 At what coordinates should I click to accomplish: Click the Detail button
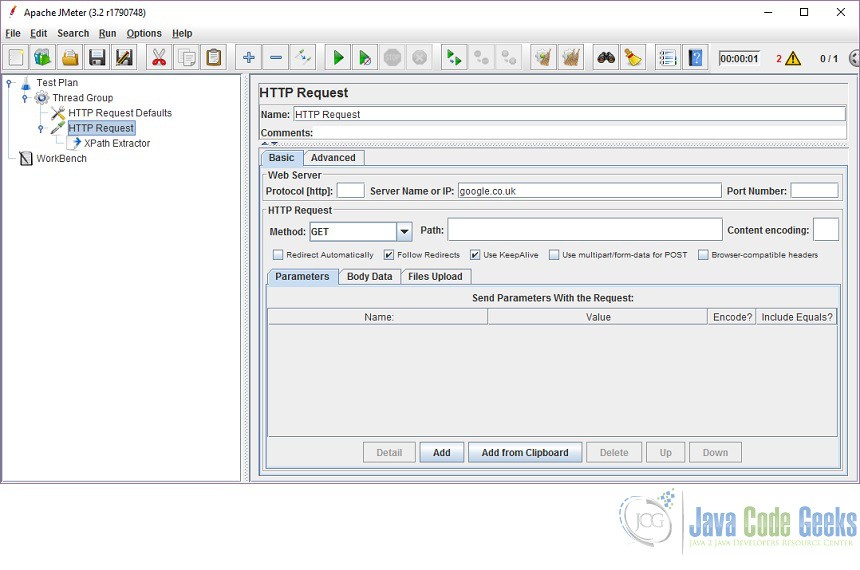coord(389,453)
